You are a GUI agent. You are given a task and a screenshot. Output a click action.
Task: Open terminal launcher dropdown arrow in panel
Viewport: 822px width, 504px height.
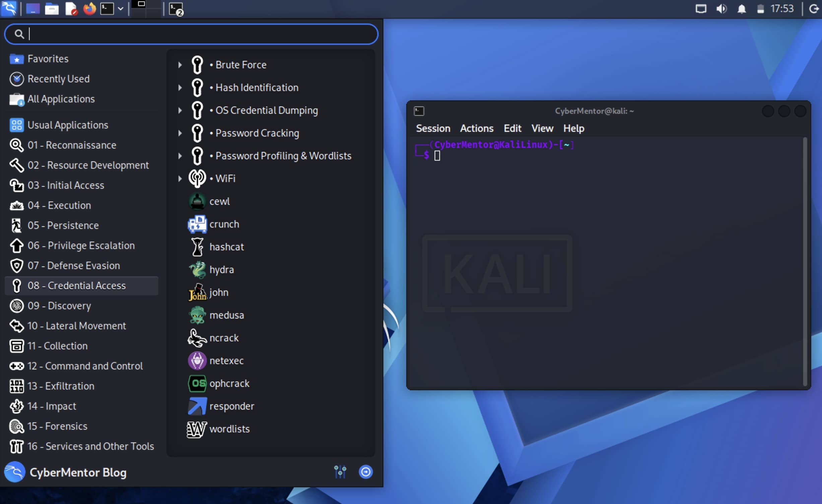click(121, 9)
